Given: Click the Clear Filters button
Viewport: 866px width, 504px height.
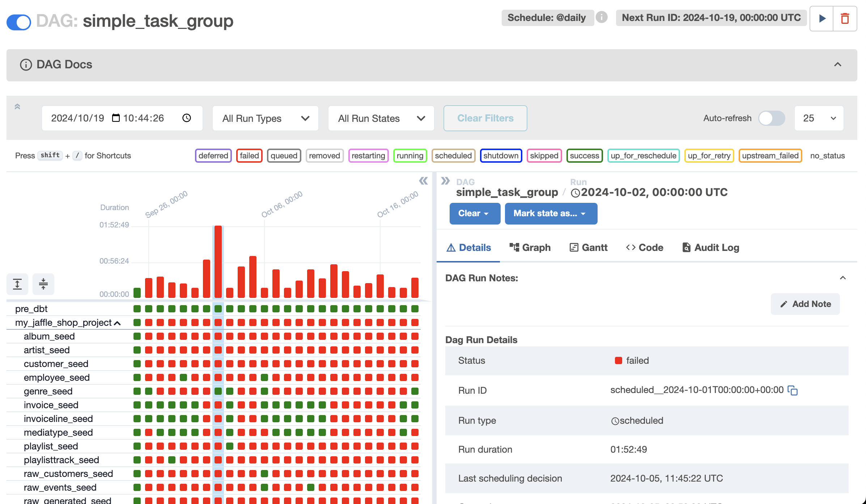Looking at the screenshot, I should [485, 118].
